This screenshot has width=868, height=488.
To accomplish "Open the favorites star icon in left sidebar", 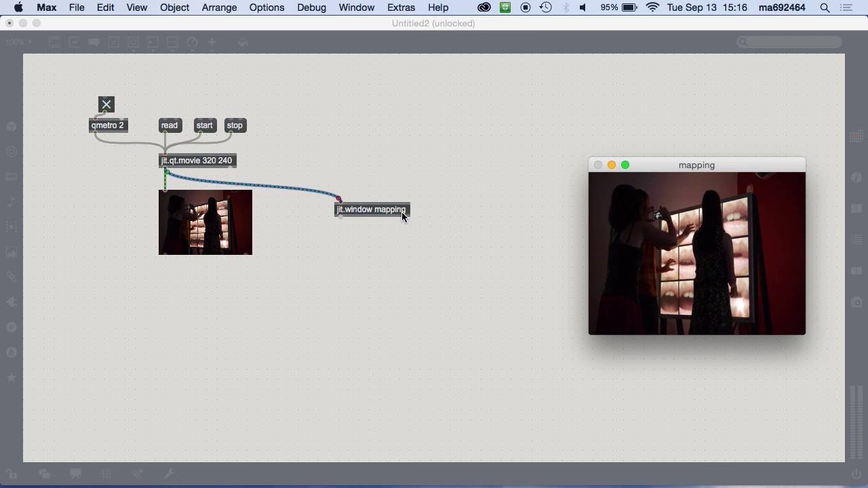I will [12, 378].
